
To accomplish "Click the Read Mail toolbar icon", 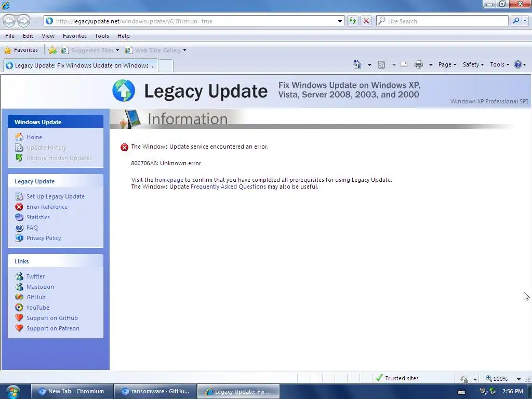I will pos(404,64).
